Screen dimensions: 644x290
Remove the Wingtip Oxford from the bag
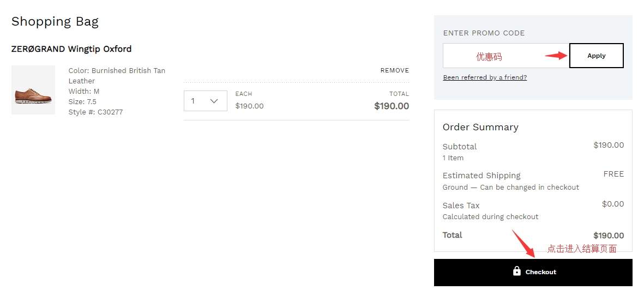(394, 70)
